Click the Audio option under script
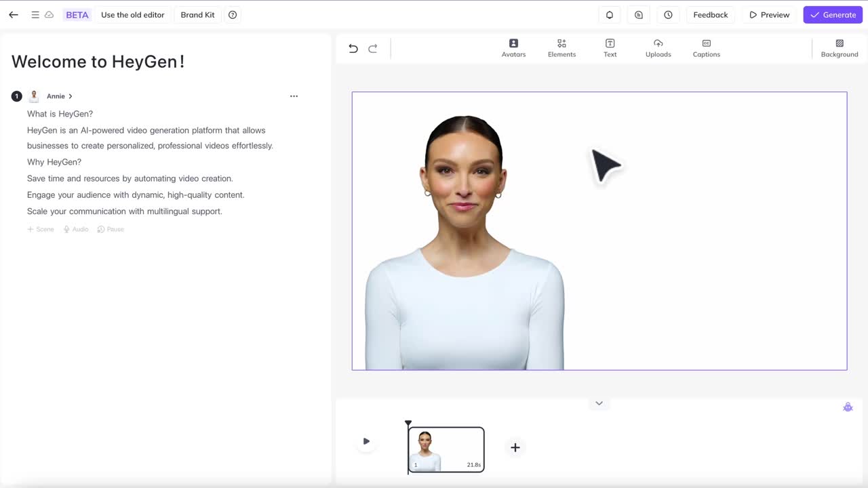The width and height of the screenshot is (868, 488). coord(76,229)
